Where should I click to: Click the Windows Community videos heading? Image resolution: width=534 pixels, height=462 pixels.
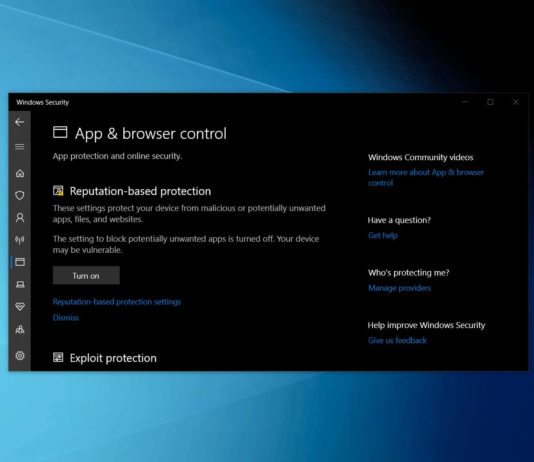point(421,157)
